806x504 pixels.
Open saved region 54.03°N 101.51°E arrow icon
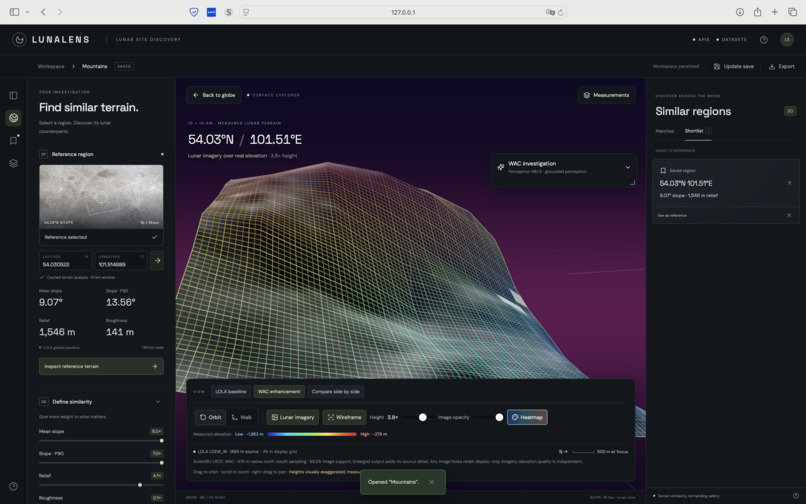789,183
